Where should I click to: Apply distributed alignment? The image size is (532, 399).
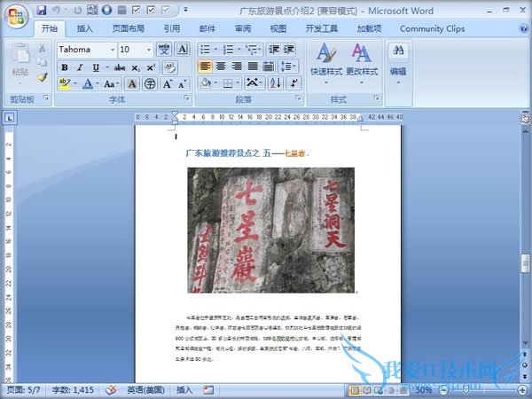point(269,66)
